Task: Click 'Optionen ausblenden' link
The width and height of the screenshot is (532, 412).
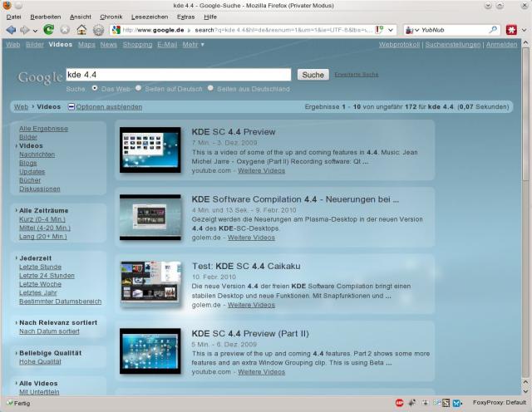Action: (x=109, y=107)
